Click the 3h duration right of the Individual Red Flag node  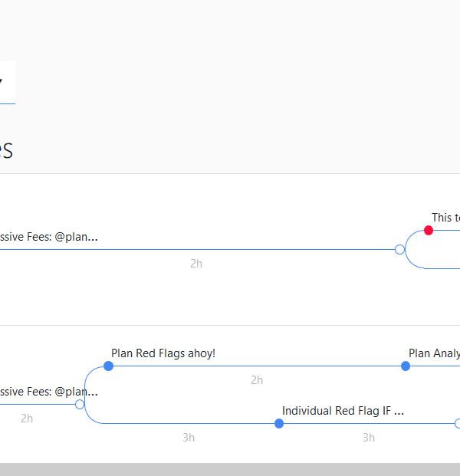coord(369,437)
